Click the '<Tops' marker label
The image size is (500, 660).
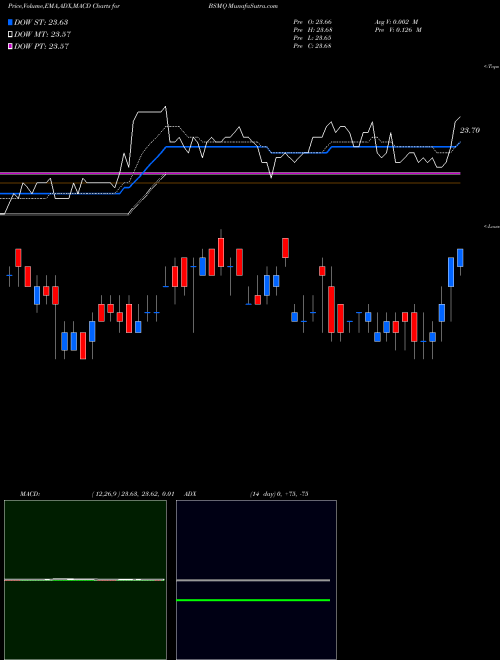[x=492, y=67]
